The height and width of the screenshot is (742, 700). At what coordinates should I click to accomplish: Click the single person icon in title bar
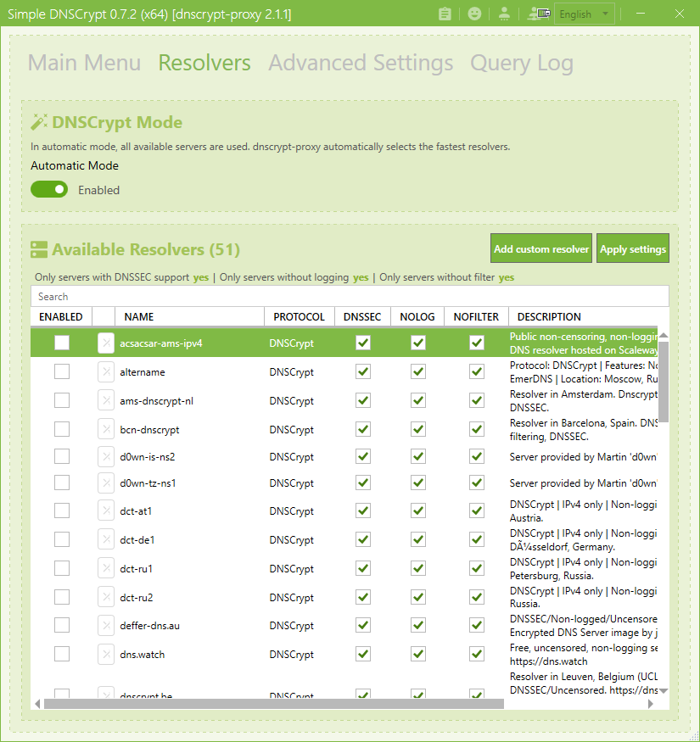(504, 14)
